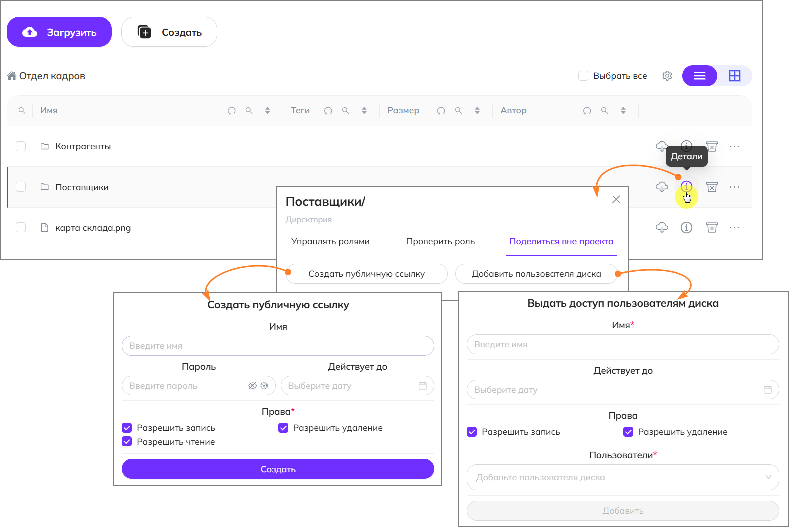Click the download icon for Контрагенты folder
The width and height of the screenshot is (793, 532).
click(661, 146)
